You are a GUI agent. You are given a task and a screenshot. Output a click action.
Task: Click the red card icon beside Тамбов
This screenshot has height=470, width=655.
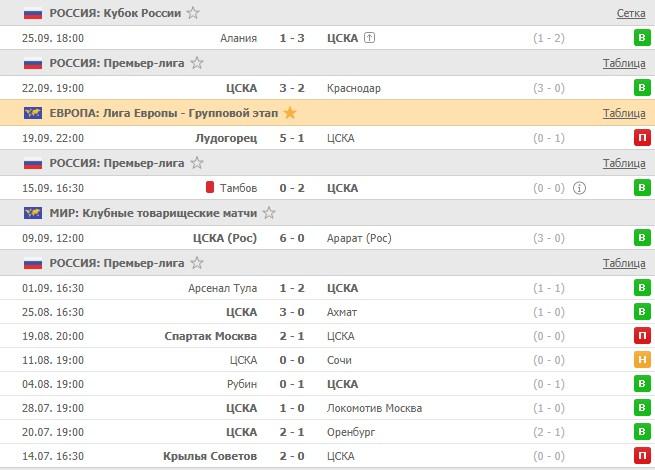pyautogui.click(x=211, y=188)
